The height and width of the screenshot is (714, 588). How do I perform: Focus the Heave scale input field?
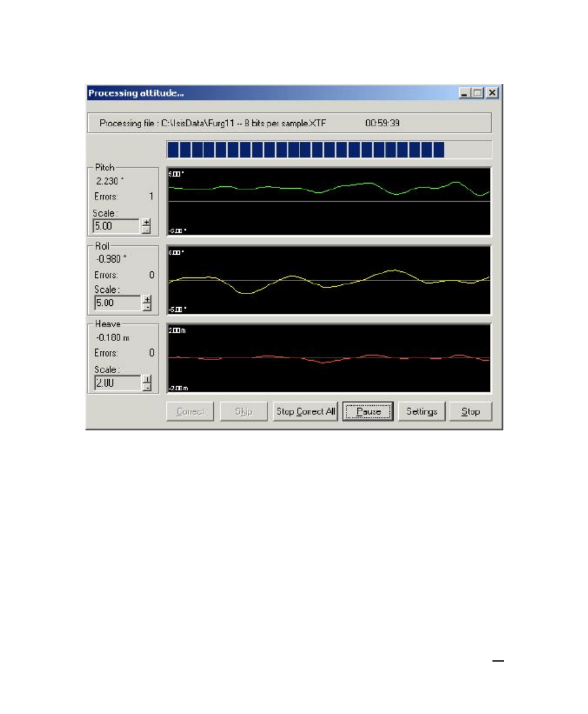[118, 382]
